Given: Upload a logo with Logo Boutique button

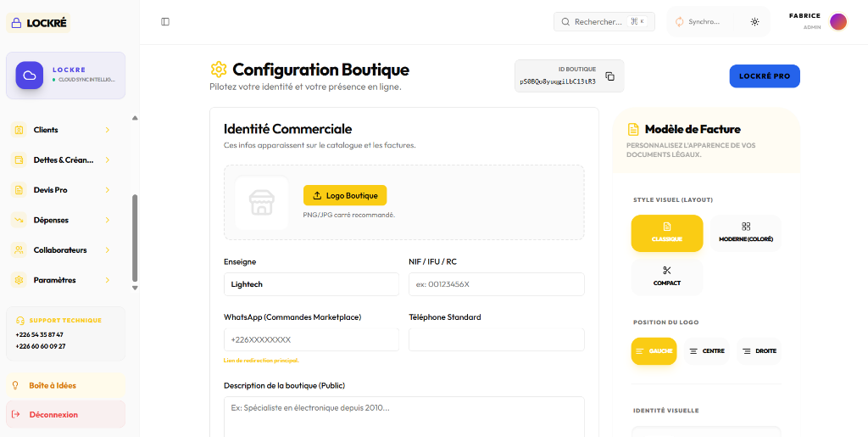Looking at the screenshot, I should click(x=345, y=195).
